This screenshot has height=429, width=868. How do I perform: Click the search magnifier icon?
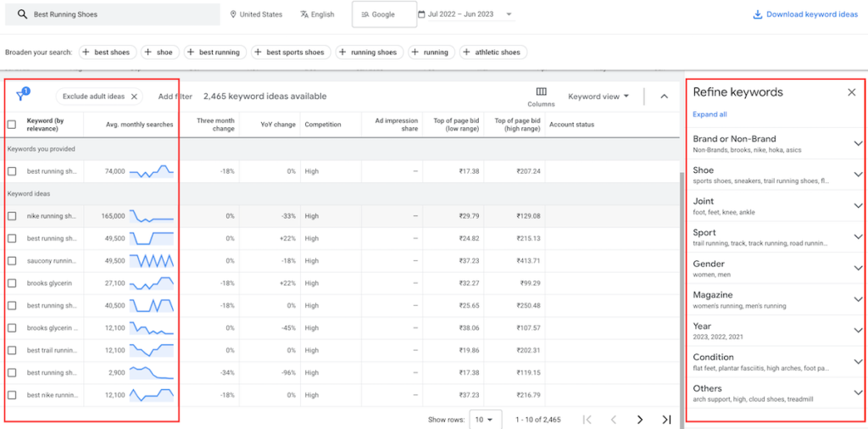coord(22,14)
